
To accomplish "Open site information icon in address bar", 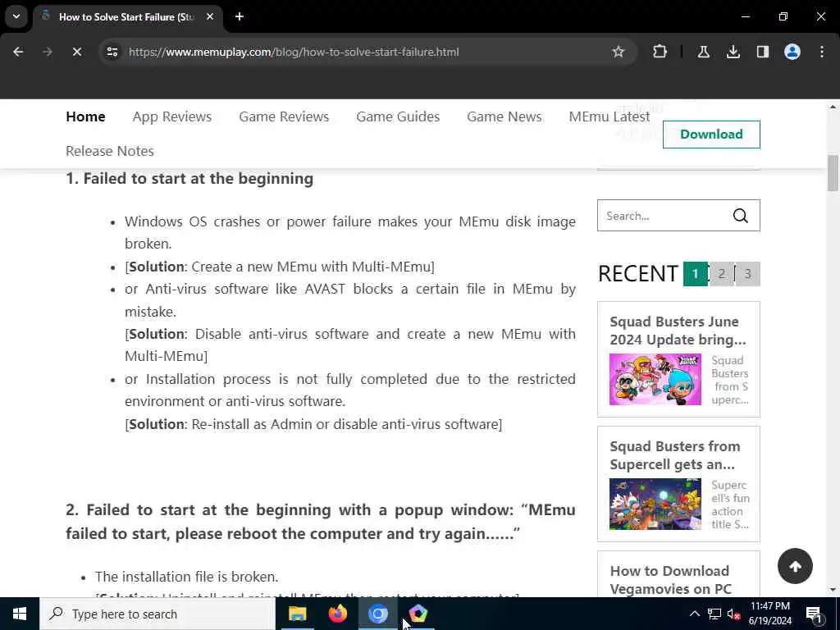I will (112, 52).
